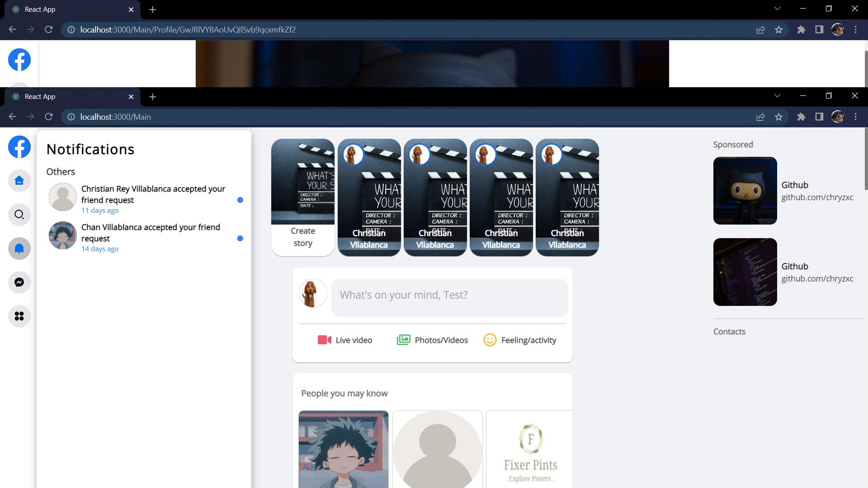This screenshot has width=868, height=488.
Task: Select React App tab in front window
Action: click(x=72, y=97)
